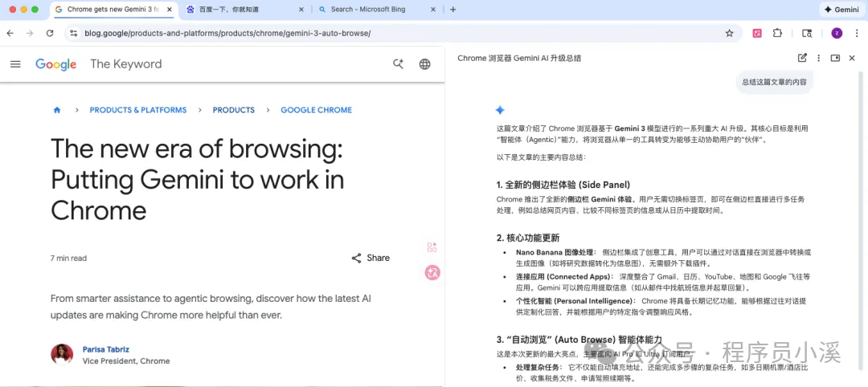This screenshot has height=387, width=868.
Task: Close the Gemini side panel
Action: (852, 58)
